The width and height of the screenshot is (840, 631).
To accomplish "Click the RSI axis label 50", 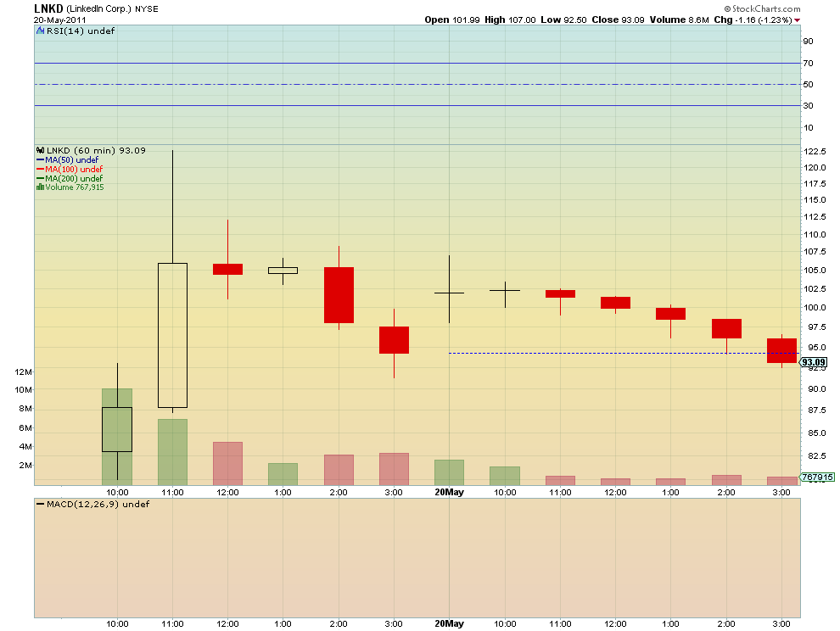I will 808,85.
